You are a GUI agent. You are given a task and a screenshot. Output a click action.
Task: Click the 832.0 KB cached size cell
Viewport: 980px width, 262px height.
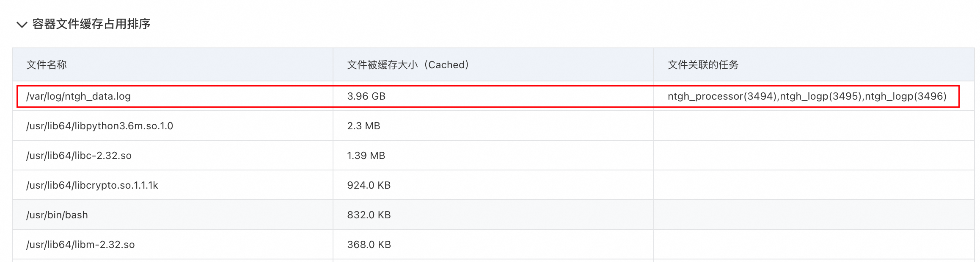(x=369, y=215)
